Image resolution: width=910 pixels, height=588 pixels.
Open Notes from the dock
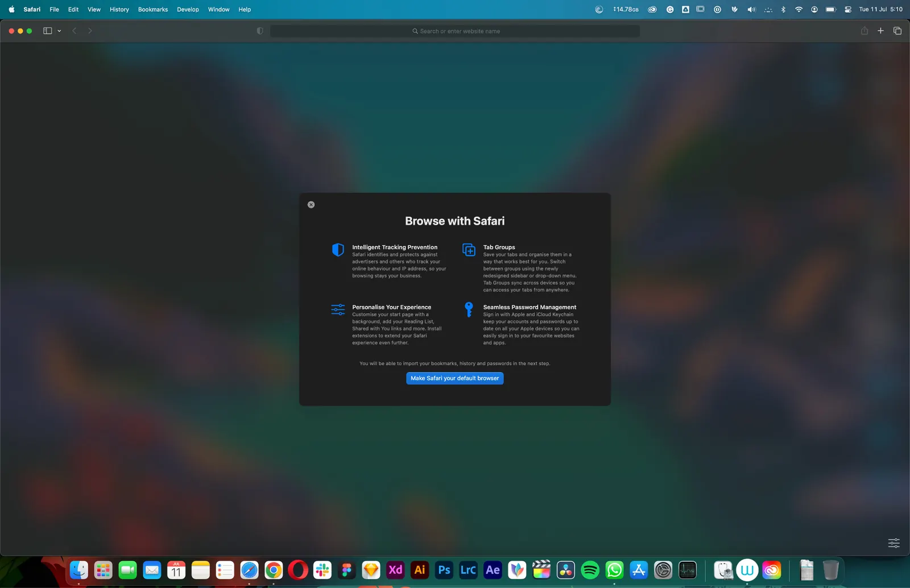coord(201,570)
